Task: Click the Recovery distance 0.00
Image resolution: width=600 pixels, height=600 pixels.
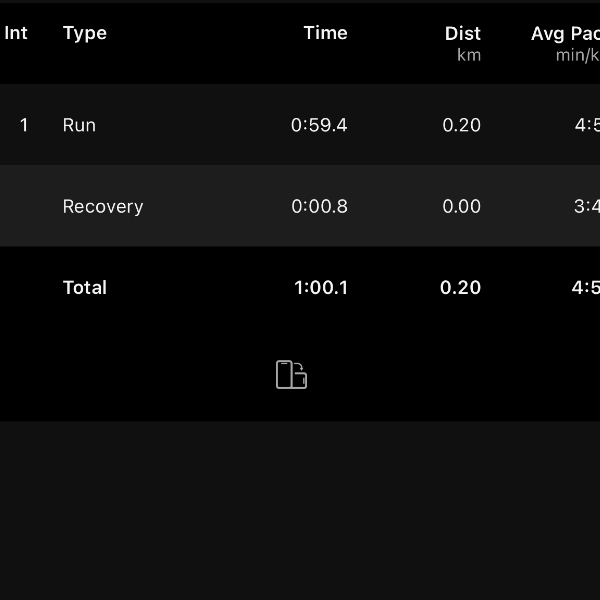Action: click(x=461, y=206)
